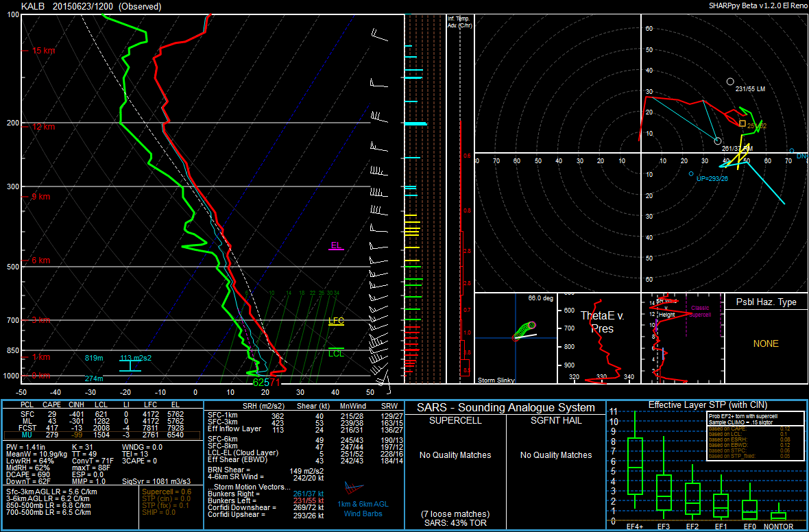
Task: Click the KALB 20150623/1200 (Observed) title
Action: [x=91, y=7]
